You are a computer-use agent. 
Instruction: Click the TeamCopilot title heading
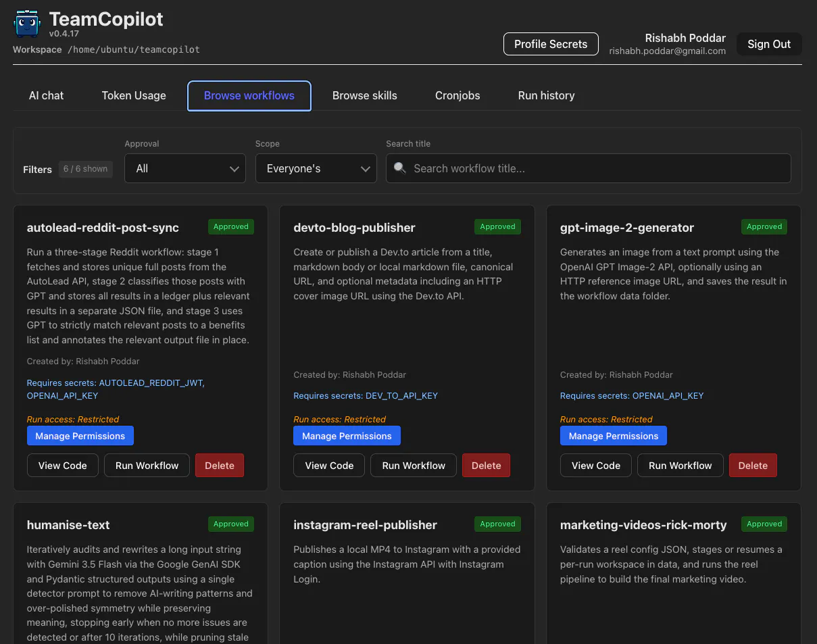click(x=106, y=19)
